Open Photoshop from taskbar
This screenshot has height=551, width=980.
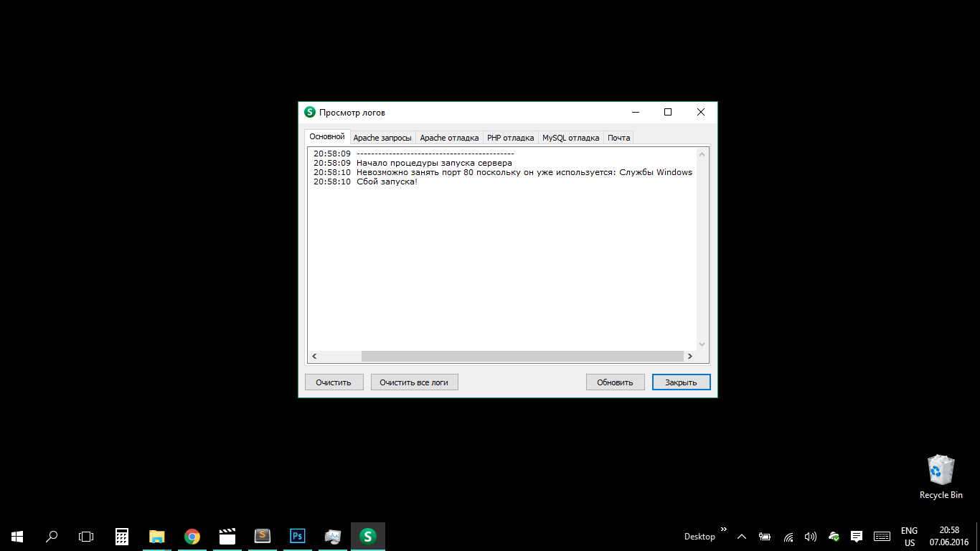point(297,536)
